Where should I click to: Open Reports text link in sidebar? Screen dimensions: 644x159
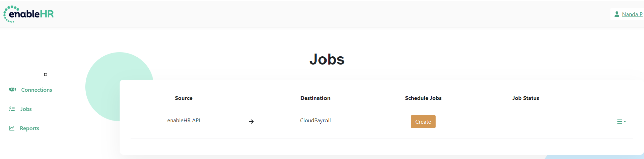pos(29,128)
